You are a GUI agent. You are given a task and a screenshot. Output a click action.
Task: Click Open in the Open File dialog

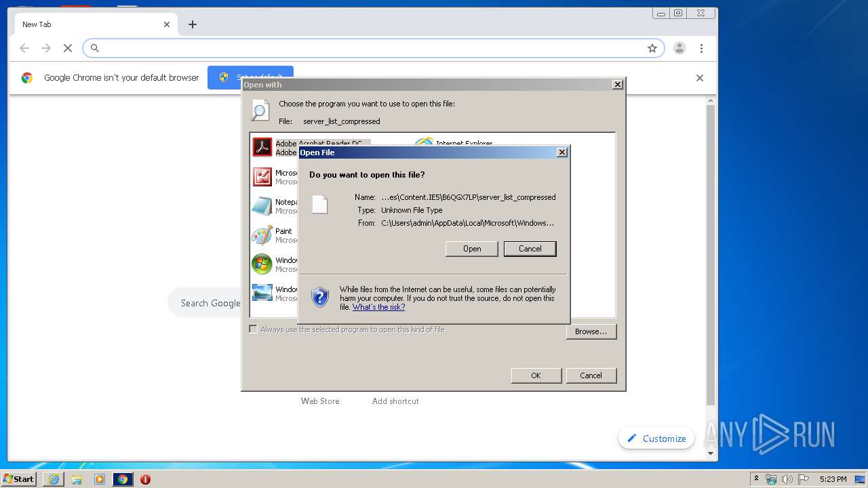coord(472,249)
